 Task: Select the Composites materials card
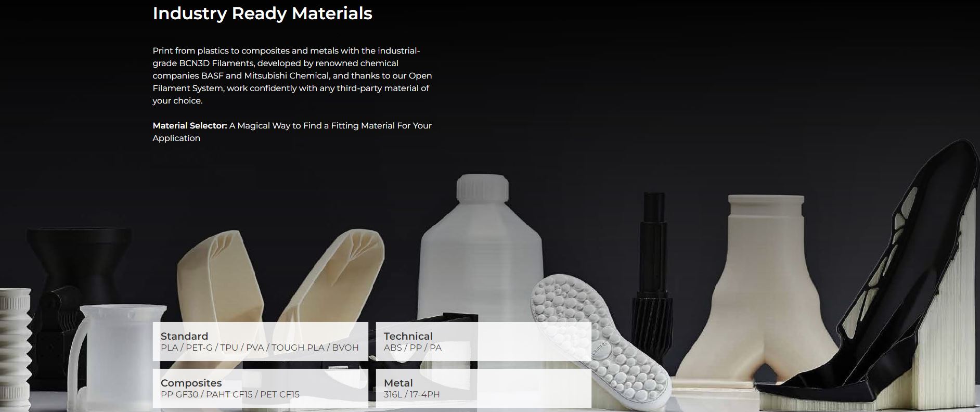[260, 388]
